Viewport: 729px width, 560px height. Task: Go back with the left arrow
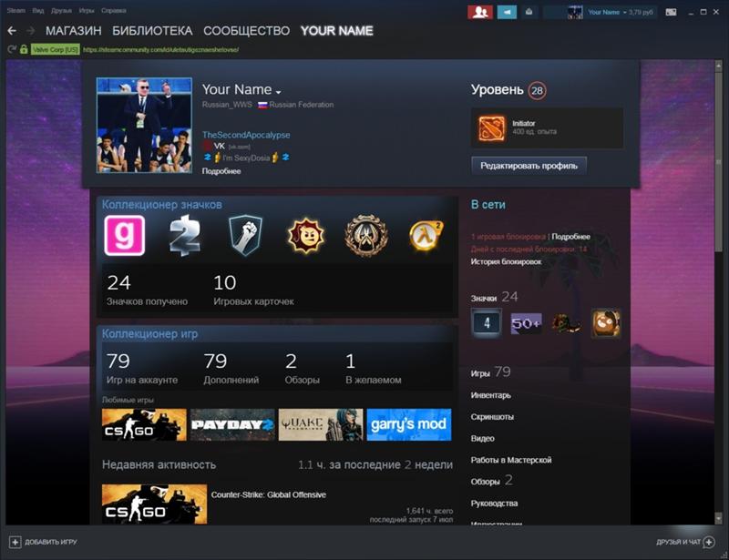click(x=12, y=31)
